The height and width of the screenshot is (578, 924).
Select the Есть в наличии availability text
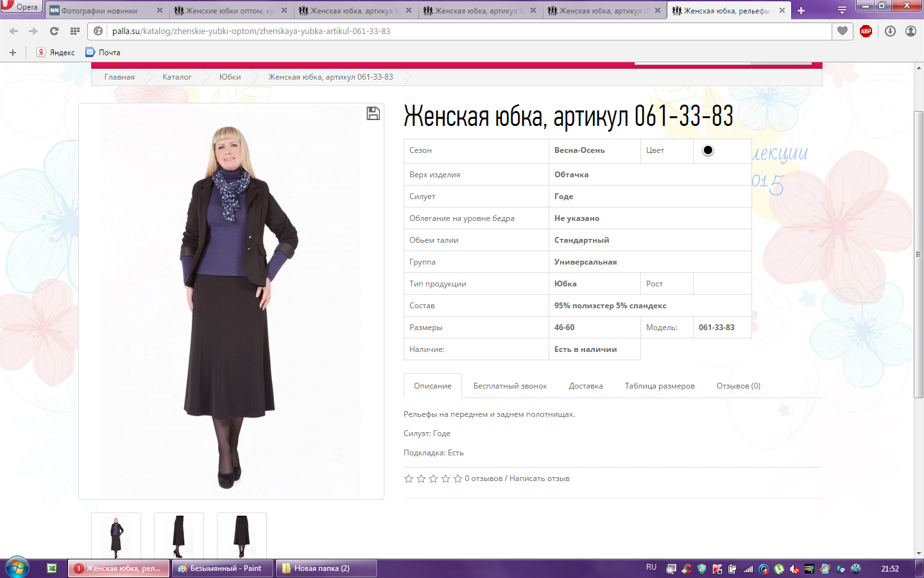(586, 349)
